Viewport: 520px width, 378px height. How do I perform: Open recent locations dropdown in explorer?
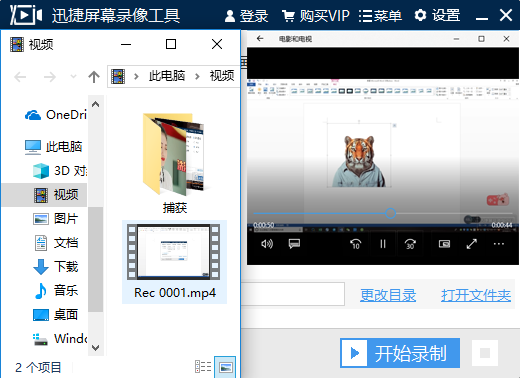(x=73, y=77)
